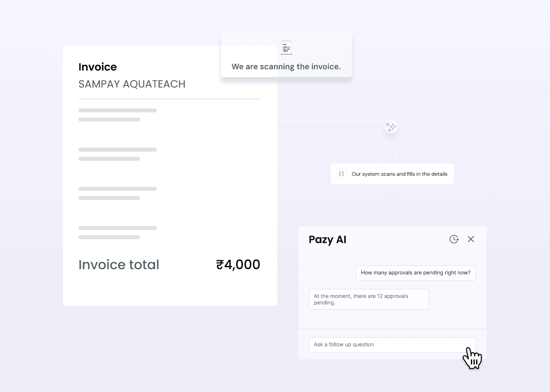Click the invoice document icon in the tooltip card
This screenshot has width=550, height=392.
(286, 48)
